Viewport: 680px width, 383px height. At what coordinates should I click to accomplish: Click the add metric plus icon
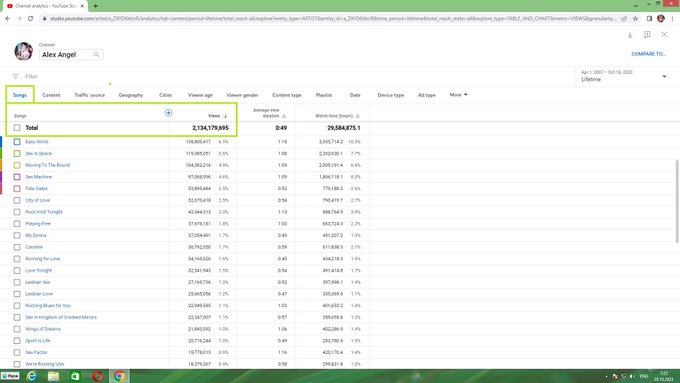coord(168,113)
